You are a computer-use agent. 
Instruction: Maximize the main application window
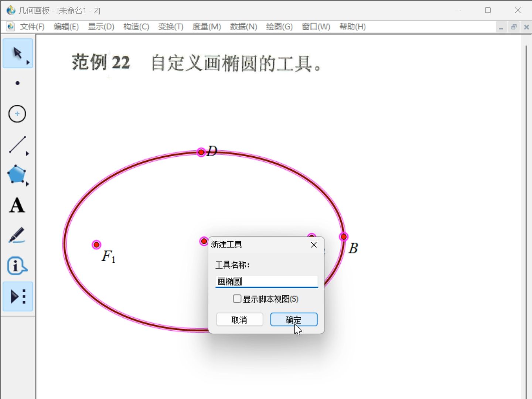488,10
